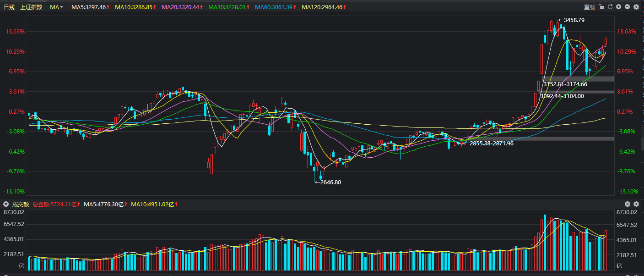This screenshot has width=644, height=276.
Task: Click the 成交额 panel title
Action: coord(20,204)
